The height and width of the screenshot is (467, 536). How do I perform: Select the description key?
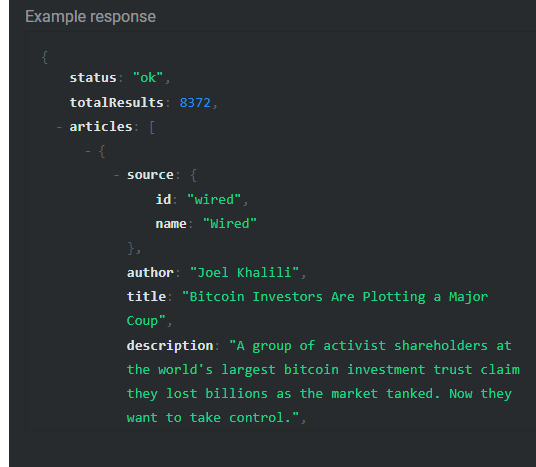[170, 346]
